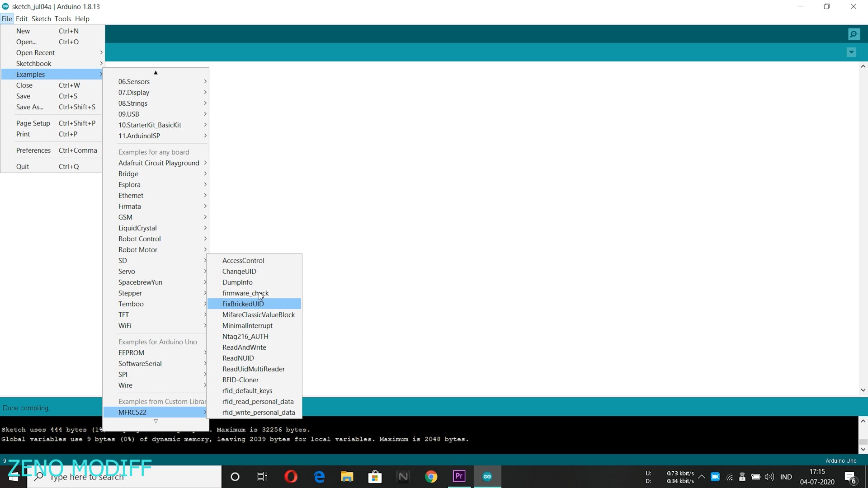Expand the LiquidCrystal examples submenu
This screenshot has width=868, height=488.
156,228
